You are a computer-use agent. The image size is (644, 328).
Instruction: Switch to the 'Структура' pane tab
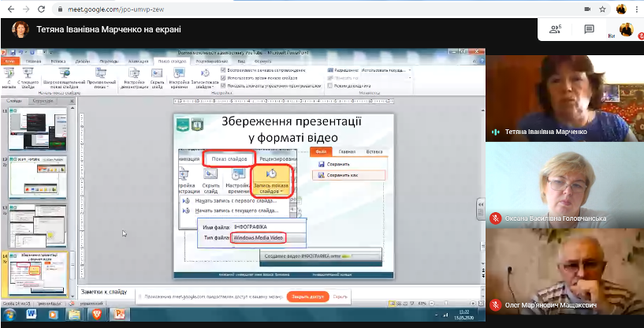click(x=42, y=102)
